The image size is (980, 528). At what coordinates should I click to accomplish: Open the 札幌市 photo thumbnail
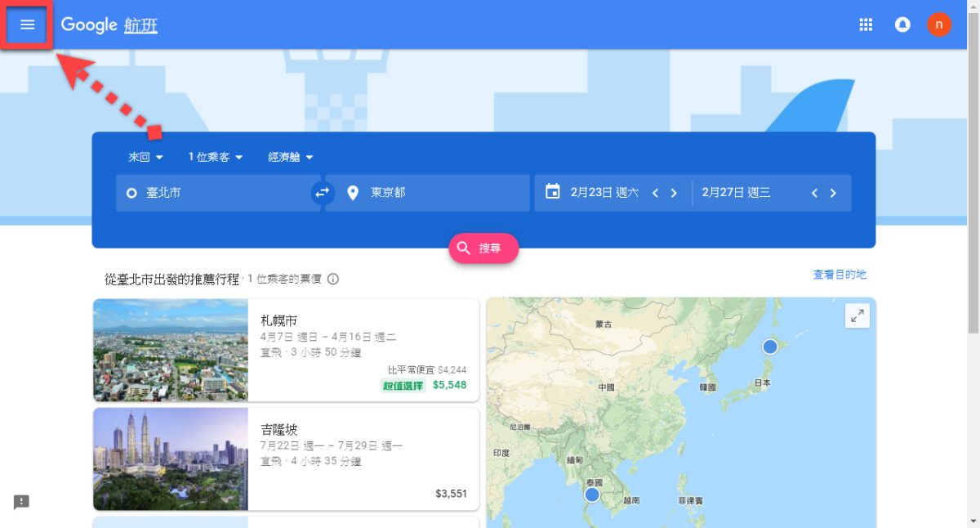[x=171, y=350]
